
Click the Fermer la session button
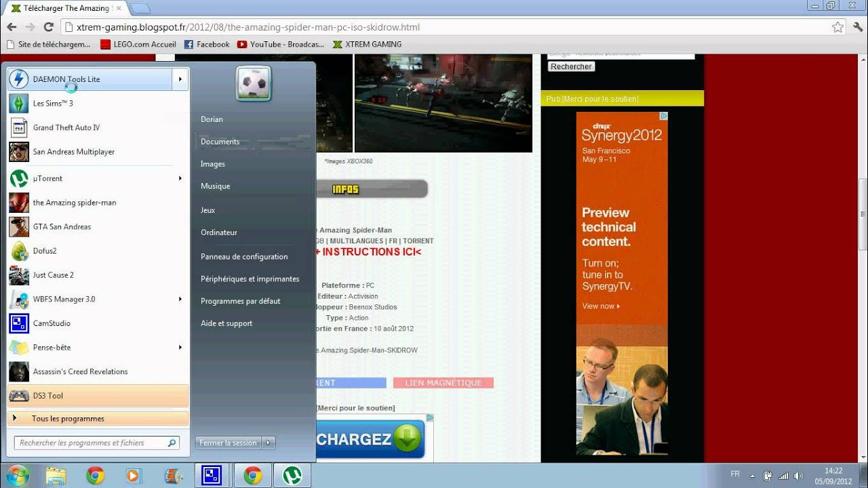tap(229, 443)
